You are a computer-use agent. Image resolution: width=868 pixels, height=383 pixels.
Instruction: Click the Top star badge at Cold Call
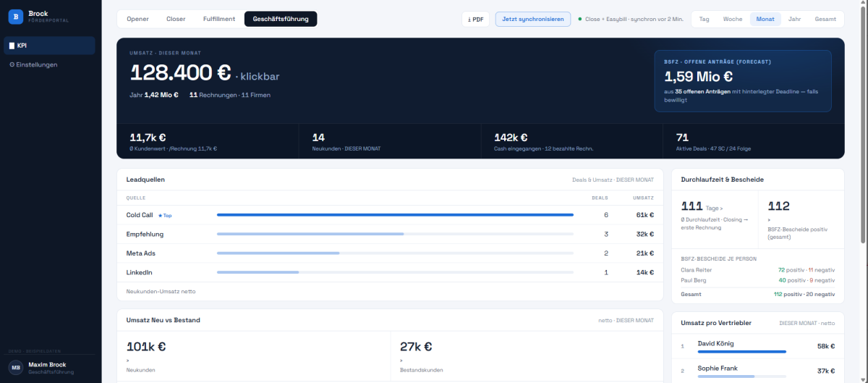tap(165, 215)
